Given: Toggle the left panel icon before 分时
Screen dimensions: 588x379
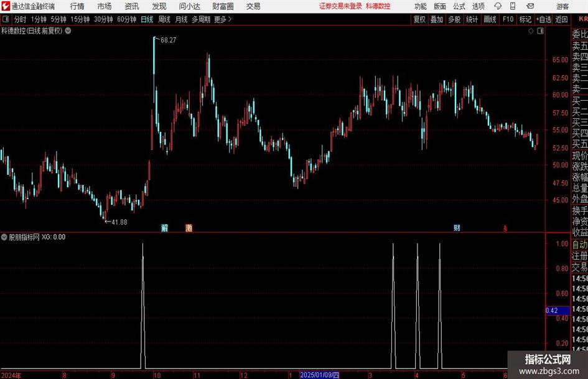Looking at the screenshot, I should pos(6,19).
